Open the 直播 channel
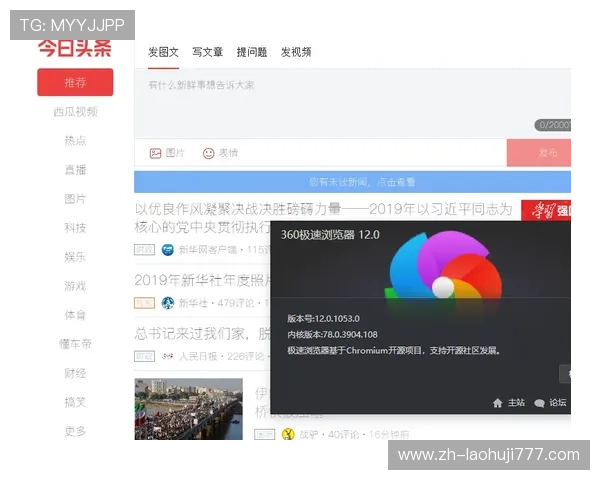 [75, 170]
